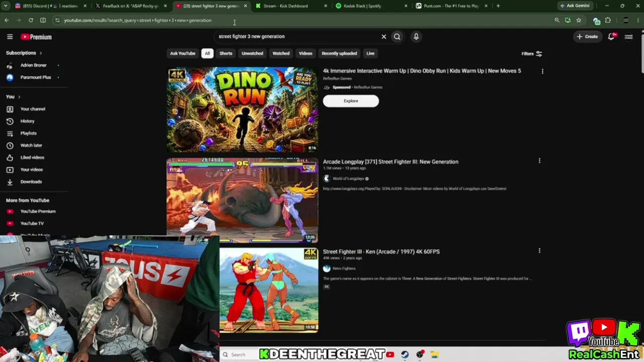Screen dimensions: 644x362
Task: Open ReflexRun Games channel name
Action: pyautogui.click(x=337, y=78)
